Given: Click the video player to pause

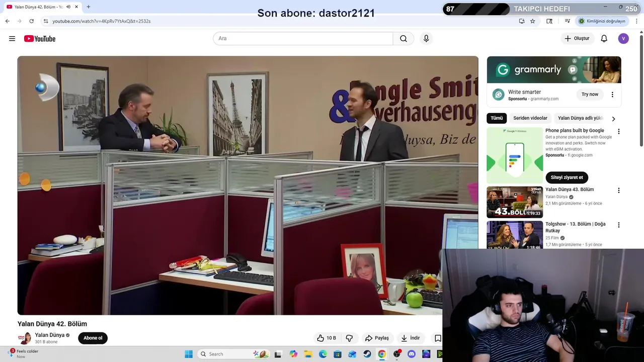Looking at the screenshot, I should tap(248, 186).
